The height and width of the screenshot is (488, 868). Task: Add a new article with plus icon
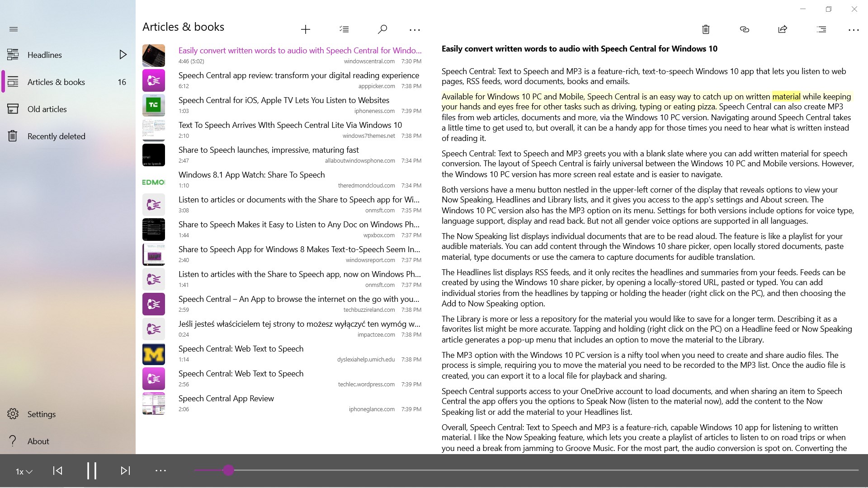click(306, 30)
